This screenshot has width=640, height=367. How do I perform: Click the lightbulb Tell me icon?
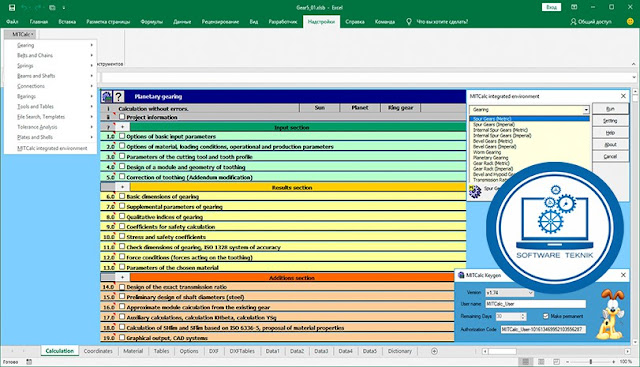coord(409,22)
